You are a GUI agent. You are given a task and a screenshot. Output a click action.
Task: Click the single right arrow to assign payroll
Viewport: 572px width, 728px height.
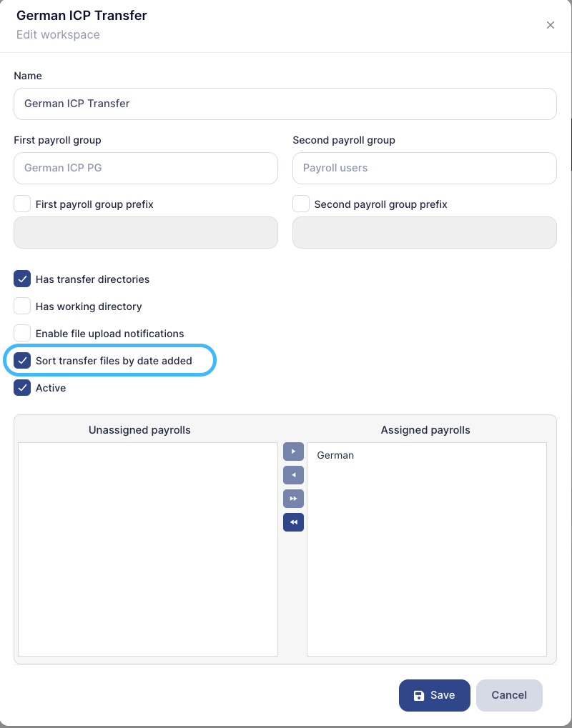tap(293, 452)
